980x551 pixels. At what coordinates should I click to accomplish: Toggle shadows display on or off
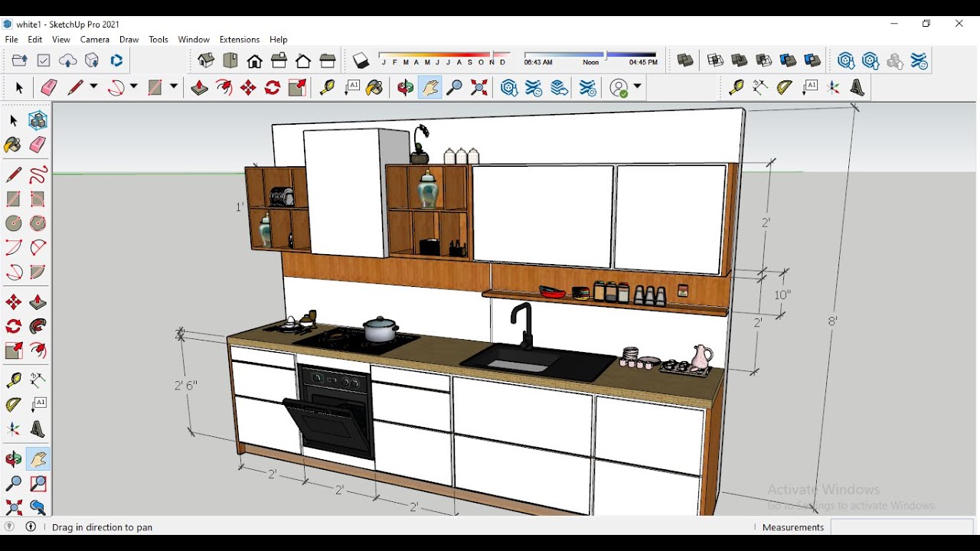[361, 60]
